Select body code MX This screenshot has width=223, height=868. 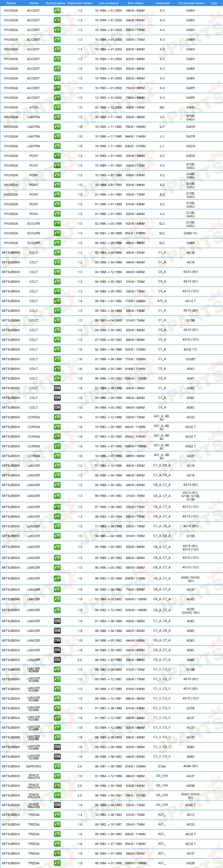tap(162, 107)
